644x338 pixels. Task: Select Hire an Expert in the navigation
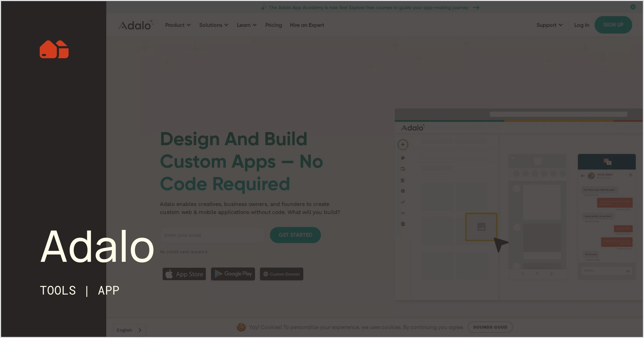[x=307, y=25]
